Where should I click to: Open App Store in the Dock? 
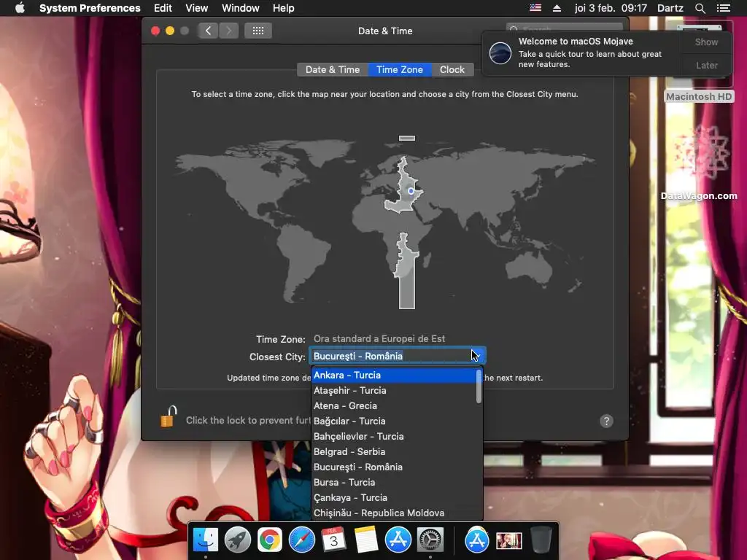pos(398,540)
